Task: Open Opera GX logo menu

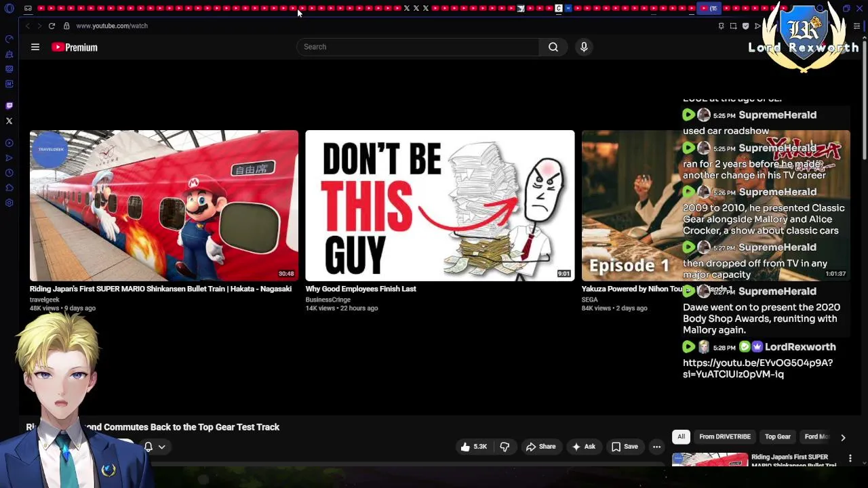Action: coord(9,8)
